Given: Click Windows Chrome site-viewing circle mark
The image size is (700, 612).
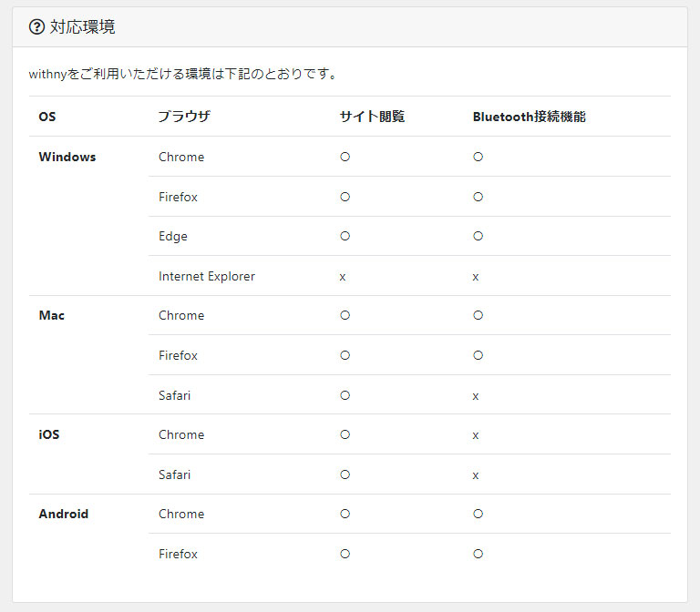Looking at the screenshot, I should 345,157.
